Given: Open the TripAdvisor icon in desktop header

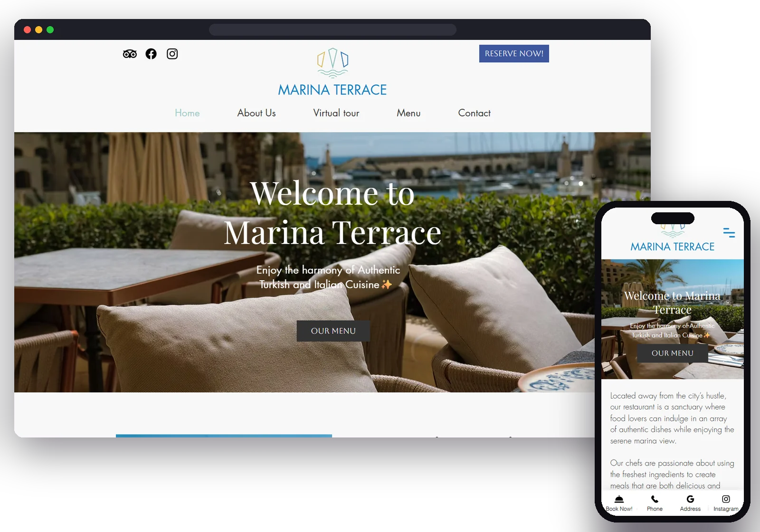Looking at the screenshot, I should coord(130,54).
